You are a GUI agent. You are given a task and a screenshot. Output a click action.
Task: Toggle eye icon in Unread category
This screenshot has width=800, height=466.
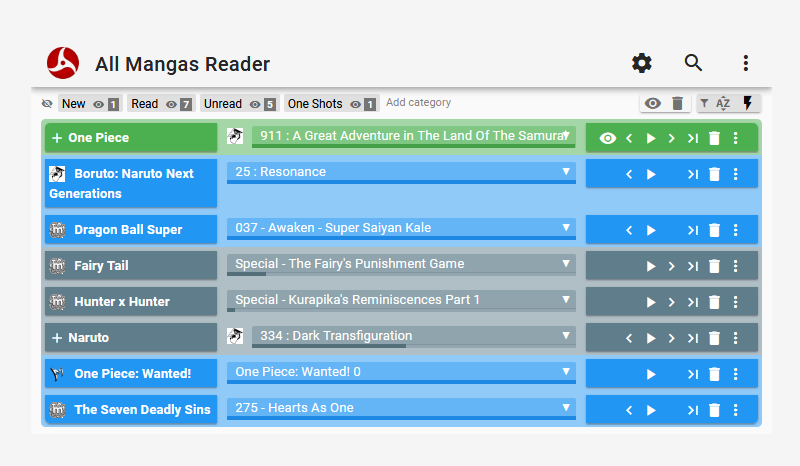click(255, 104)
